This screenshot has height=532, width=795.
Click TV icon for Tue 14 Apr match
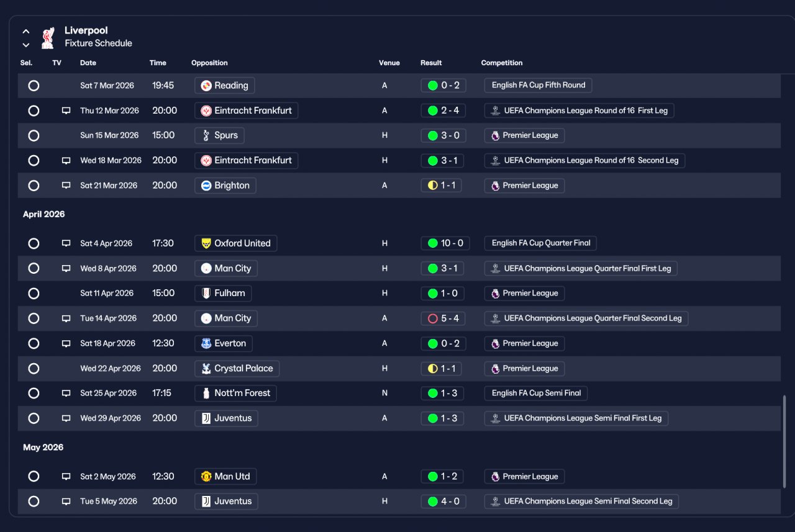tap(66, 318)
